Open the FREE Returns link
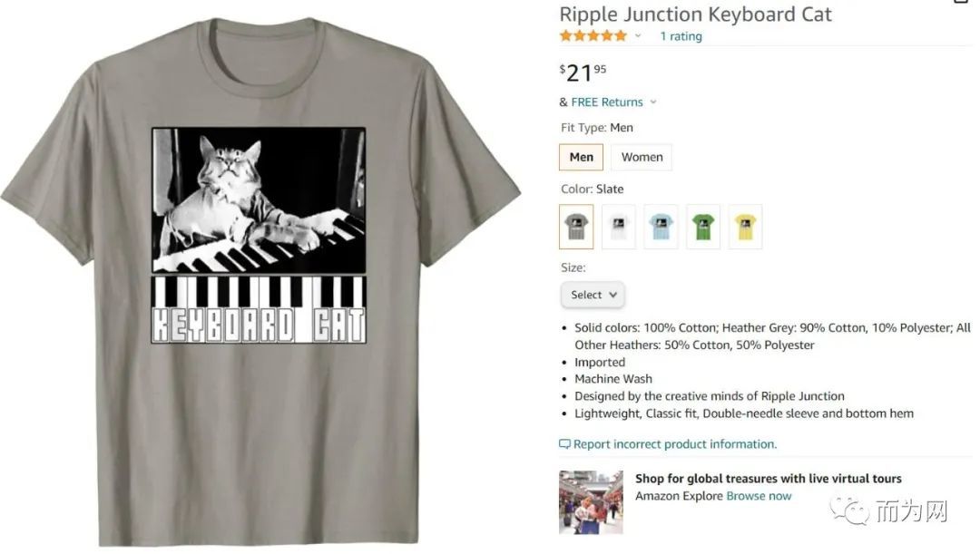 click(x=606, y=102)
